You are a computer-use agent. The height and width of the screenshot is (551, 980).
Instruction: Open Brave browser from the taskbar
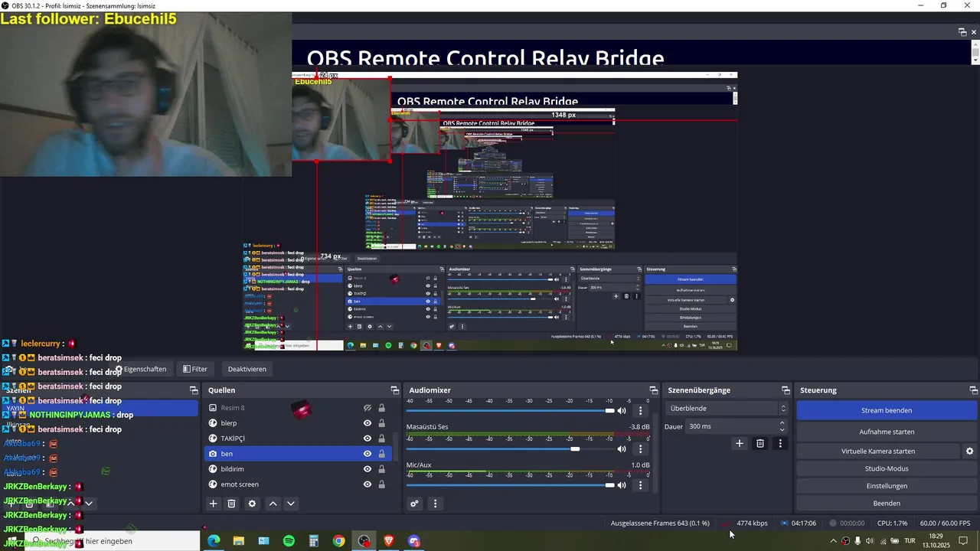click(x=389, y=541)
